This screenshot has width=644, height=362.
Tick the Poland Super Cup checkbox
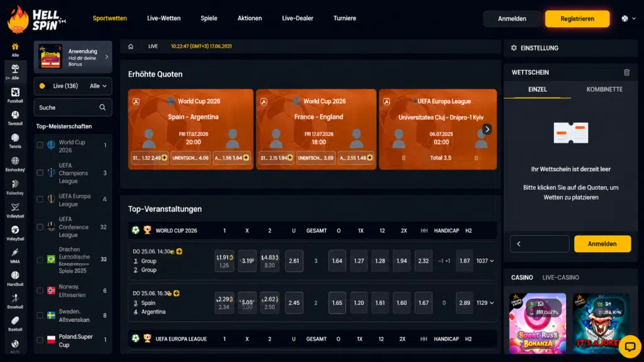click(x=40, y=340)
